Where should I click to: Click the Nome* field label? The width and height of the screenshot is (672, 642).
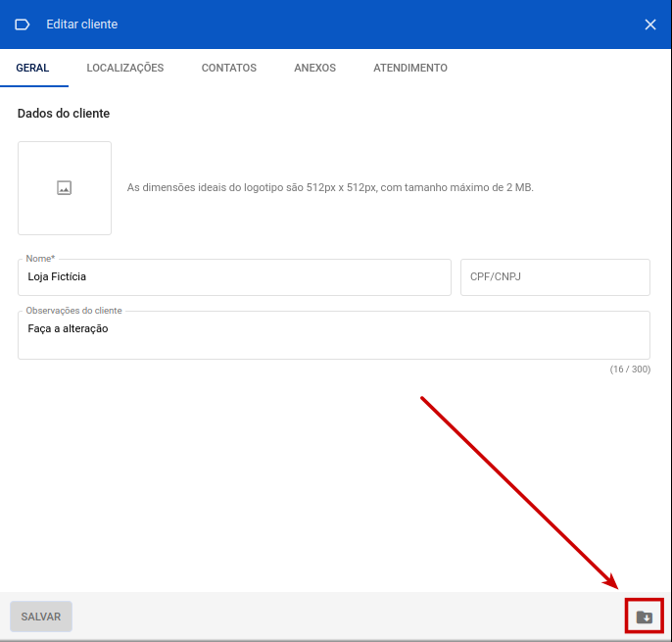pos(40,259)
